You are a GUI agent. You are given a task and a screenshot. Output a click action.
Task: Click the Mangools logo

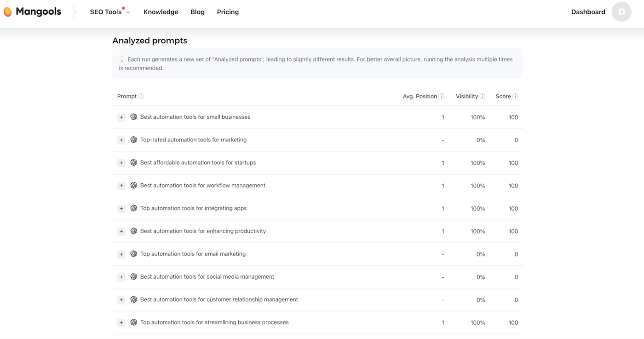tap(32, 12)
